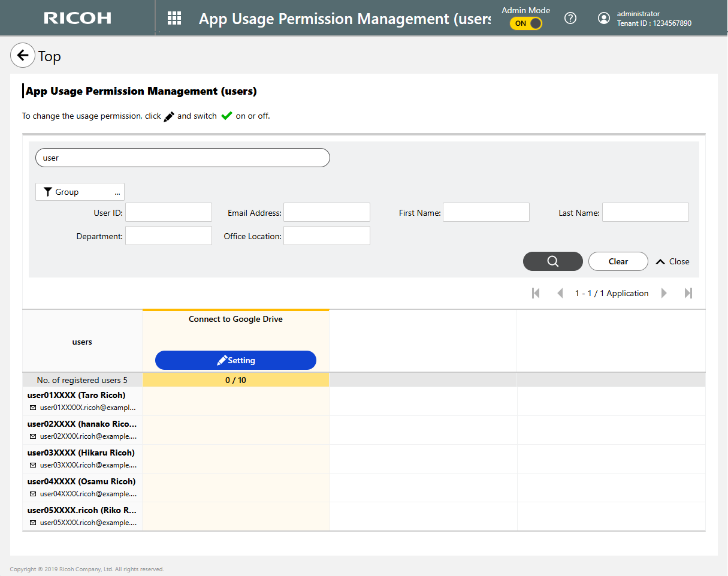728x576 pixels.
Task: Go to the next application page
Action: 664,293
